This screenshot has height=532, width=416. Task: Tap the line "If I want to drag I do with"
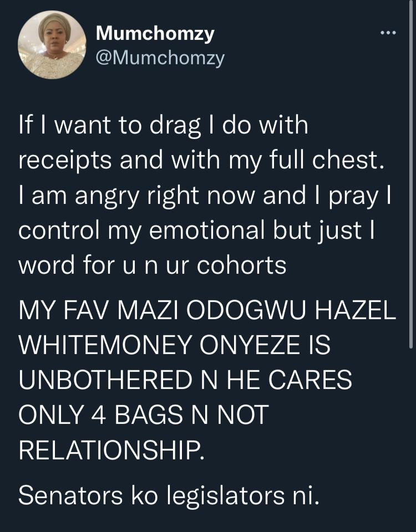(x=163, y=125)
